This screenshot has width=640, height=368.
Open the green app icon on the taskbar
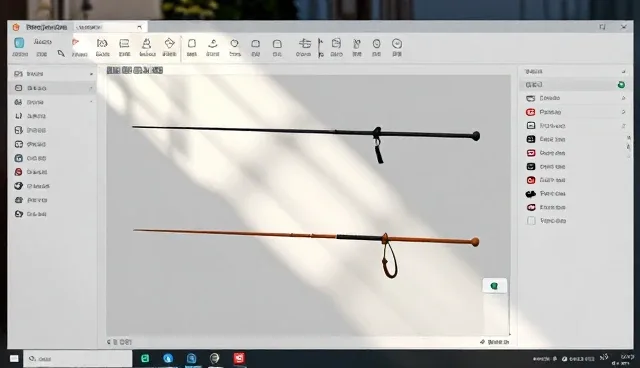point(145,358)
